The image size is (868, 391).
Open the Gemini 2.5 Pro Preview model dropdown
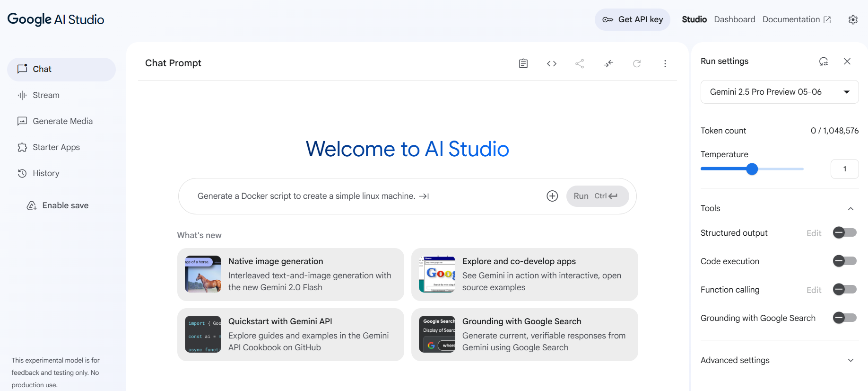click(779, 92)
